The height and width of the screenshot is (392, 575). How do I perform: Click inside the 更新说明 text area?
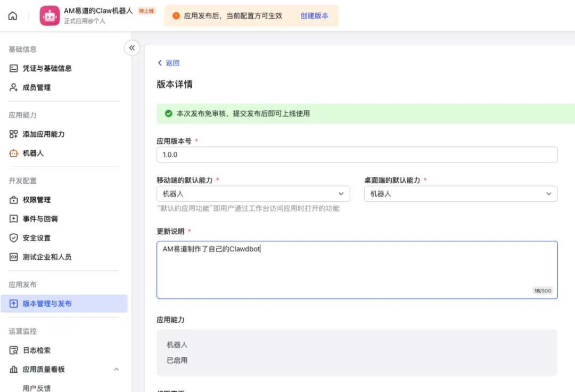(357, 269)
